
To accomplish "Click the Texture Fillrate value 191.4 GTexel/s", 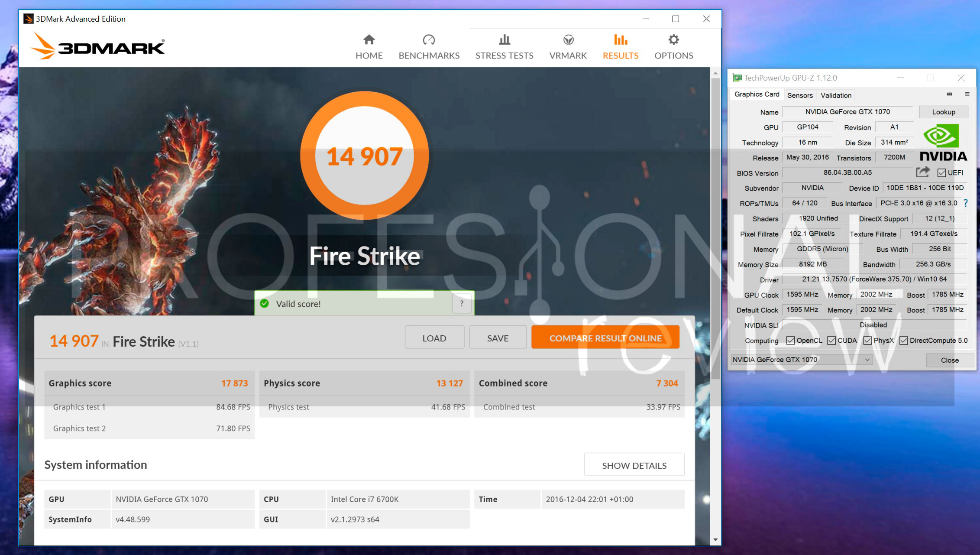I will click(934, 234).
